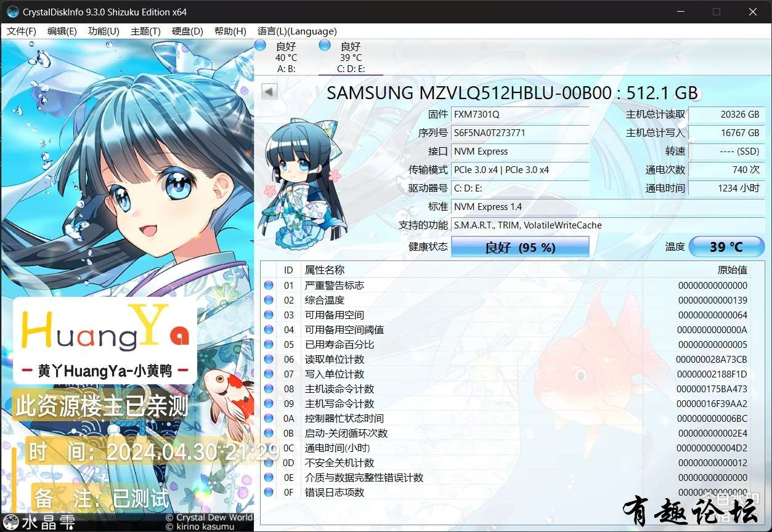Screen dimensions: 772x532
Task: Click the status orb for 介质与数据完整性错误计数
Action: pos(269,477)
